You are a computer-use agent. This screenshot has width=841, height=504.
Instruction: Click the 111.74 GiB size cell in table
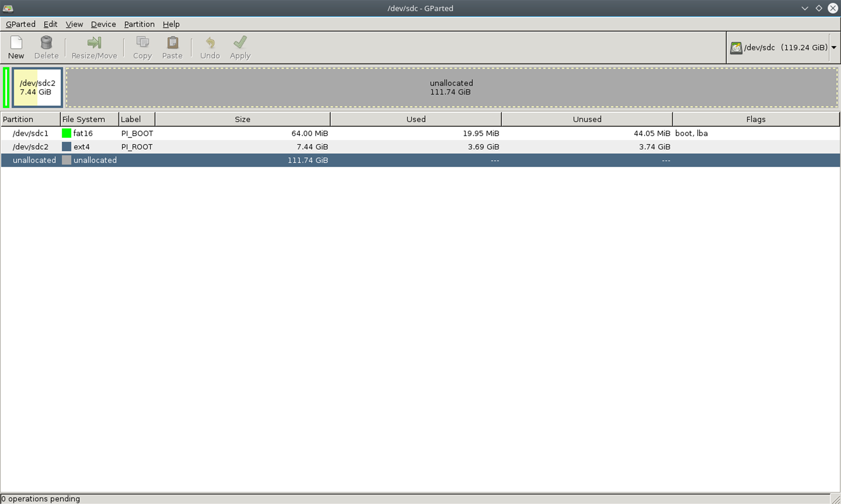(307, 160)
